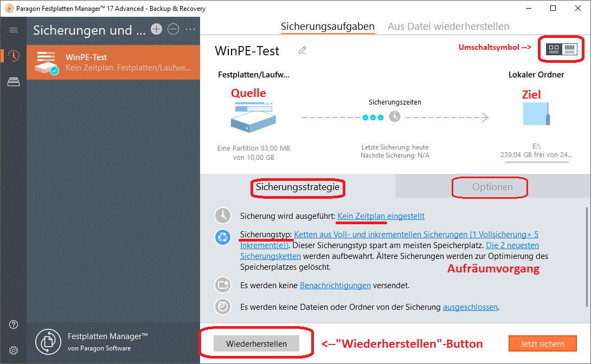The height and width of the screenshot is (364, 591).
Task: Open Kein Zeitplan eingestellt link
Action: [381, 216]
